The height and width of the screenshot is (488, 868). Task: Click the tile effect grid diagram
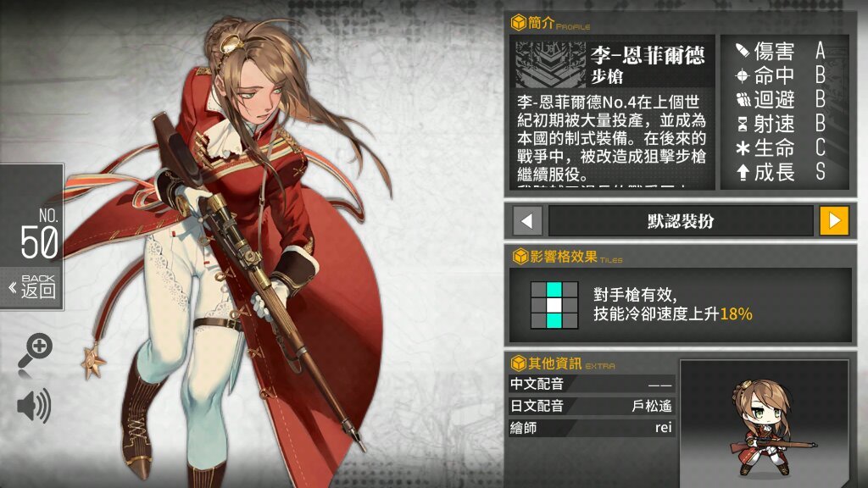coord(554,305)
